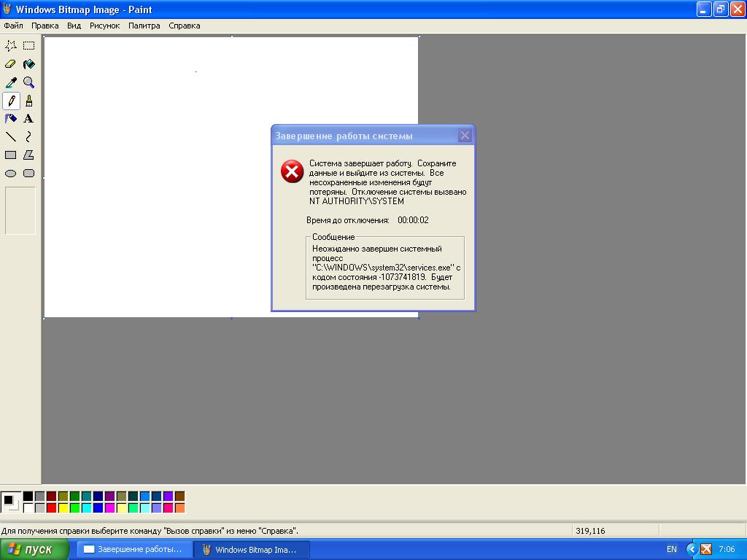
Task: Choose the straight Line tool
Action: pos(10,137)
